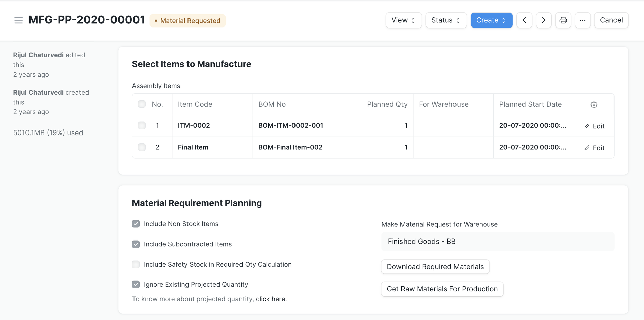Click the Make Material Request warehouse field
Viewport: 644px width, 320px height.
[x=498, y=242]
